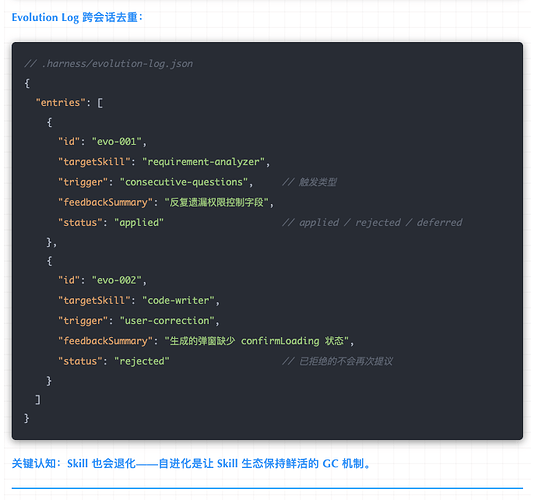The width and height of the screenshot is (541, 500).
Task: Click the "entries" key in the code
Action: click(x=61, y=102)
